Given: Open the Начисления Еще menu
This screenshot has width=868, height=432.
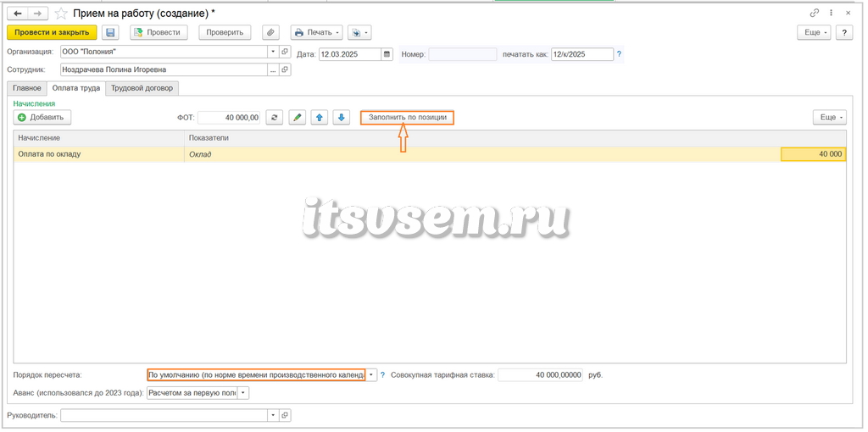Looking at the screenshot, I should tap(830, 117).
